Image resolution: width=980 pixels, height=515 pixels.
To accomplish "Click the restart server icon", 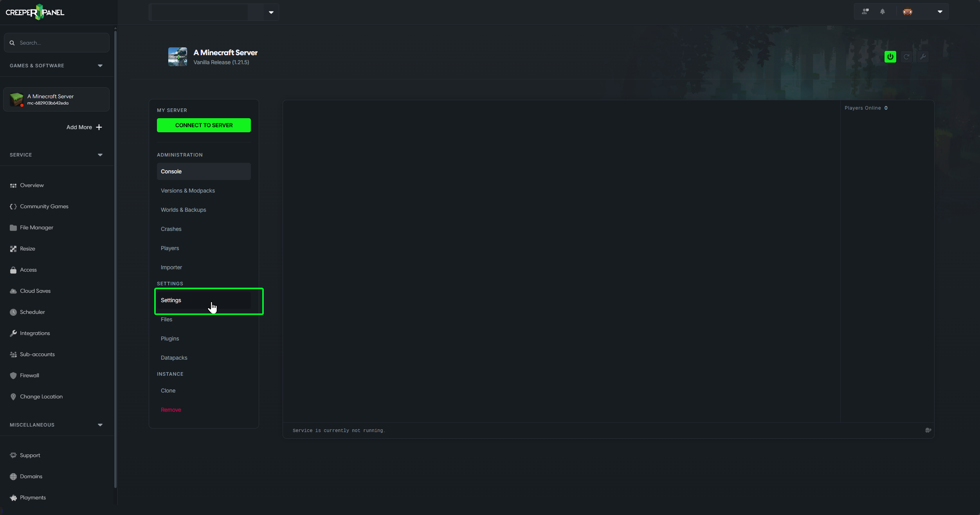I will click(906, 56).
